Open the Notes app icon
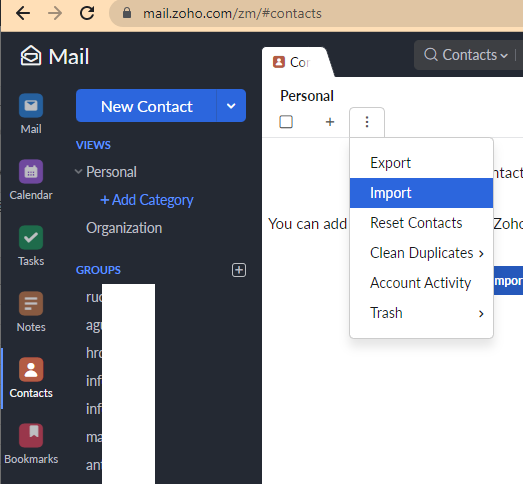 pyautogui.click(x=31, y=304)
